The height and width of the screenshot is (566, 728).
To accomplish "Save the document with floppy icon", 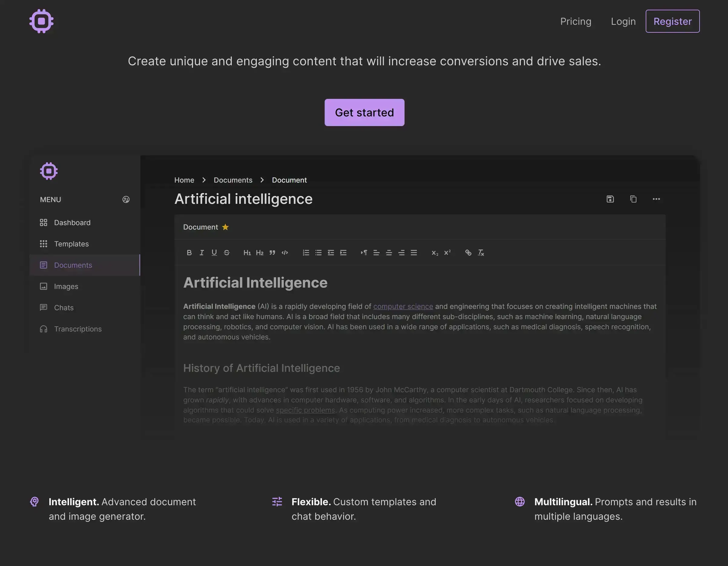I will tap(610, 199).
